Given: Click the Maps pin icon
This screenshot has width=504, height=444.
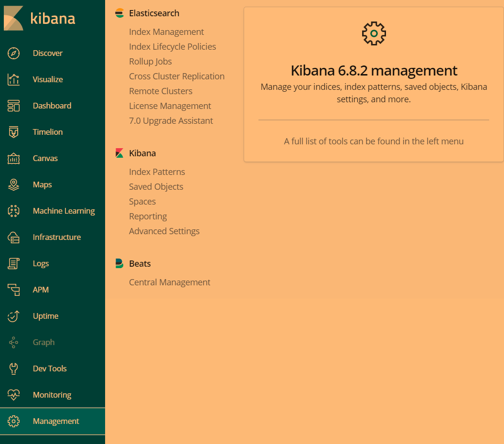Looking at the screenshot, I should (x=13, y=184).
